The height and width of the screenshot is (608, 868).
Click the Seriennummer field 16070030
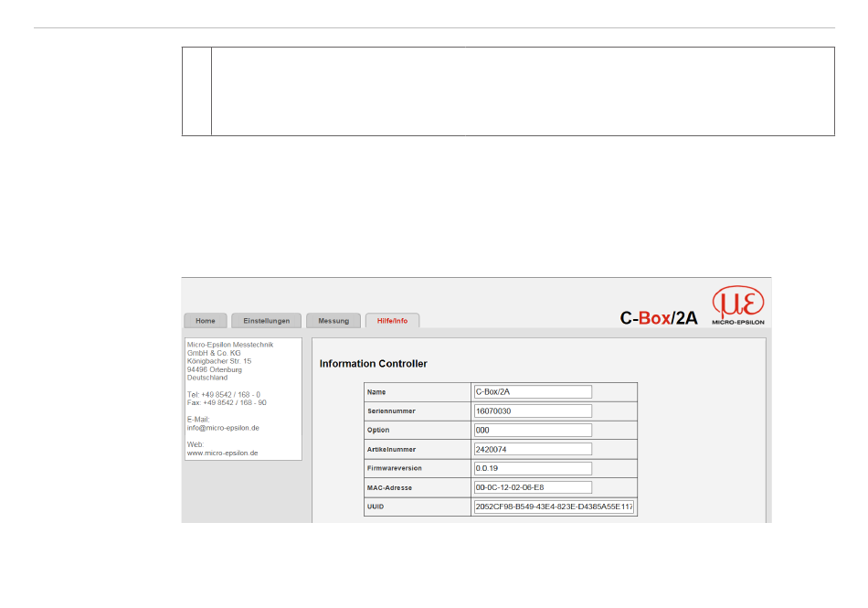click(533, 411)
